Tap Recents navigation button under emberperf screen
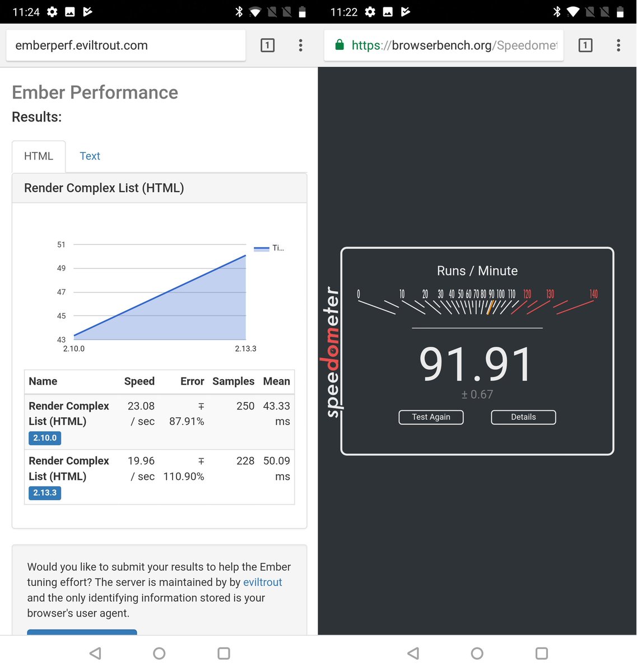This screenshot has height=672, width=637. point(224,653)
